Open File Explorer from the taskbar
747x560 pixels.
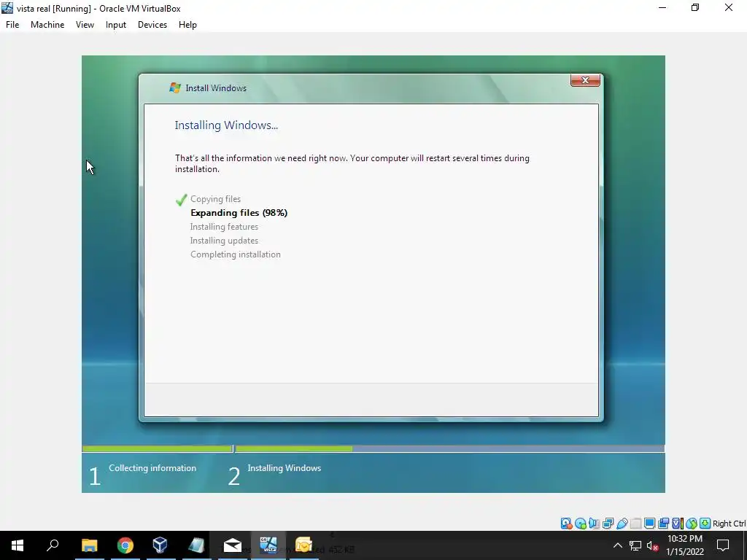[89, 545]
